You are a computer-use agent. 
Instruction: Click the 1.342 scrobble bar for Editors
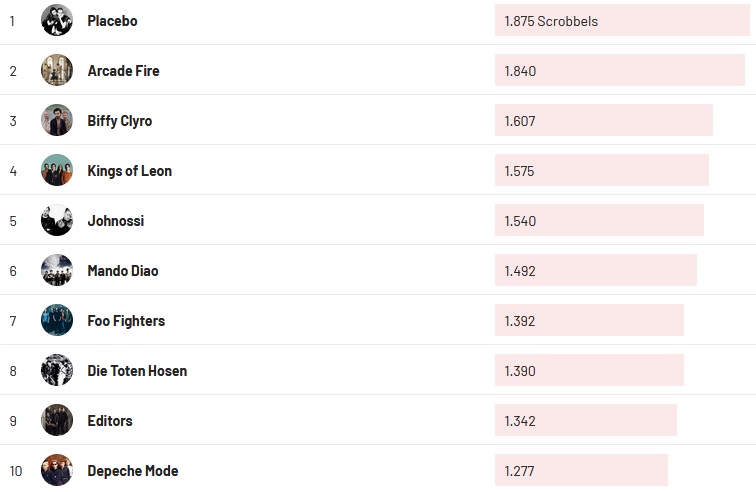[x=585, y=420]
